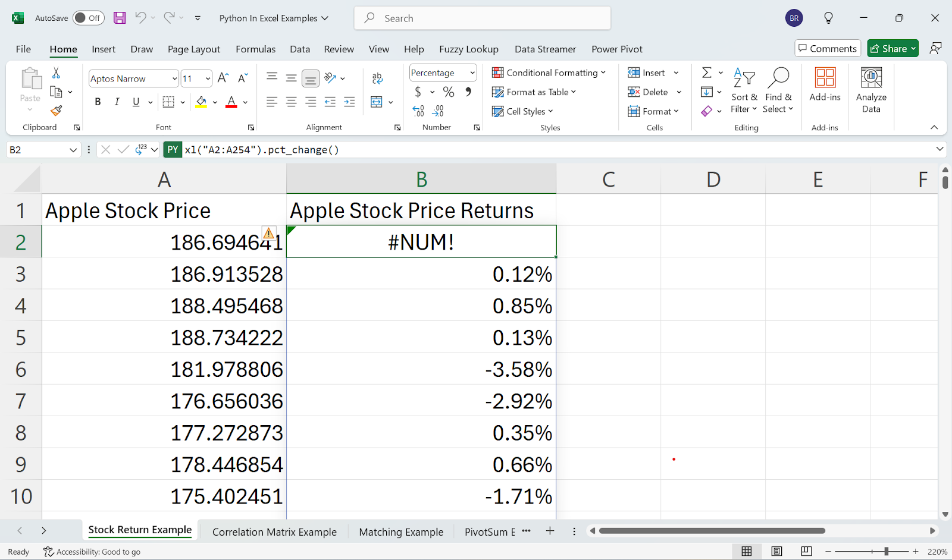Click the Decrease Indent icon
Screen dimensions: 952x560
pyautogui.click(x=330, y=102)
